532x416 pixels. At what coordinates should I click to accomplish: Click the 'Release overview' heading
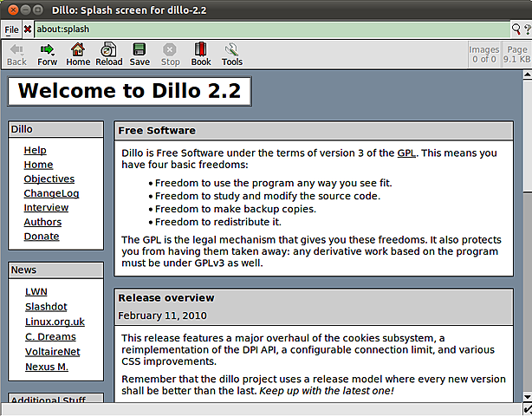click(x=166, y=298)
